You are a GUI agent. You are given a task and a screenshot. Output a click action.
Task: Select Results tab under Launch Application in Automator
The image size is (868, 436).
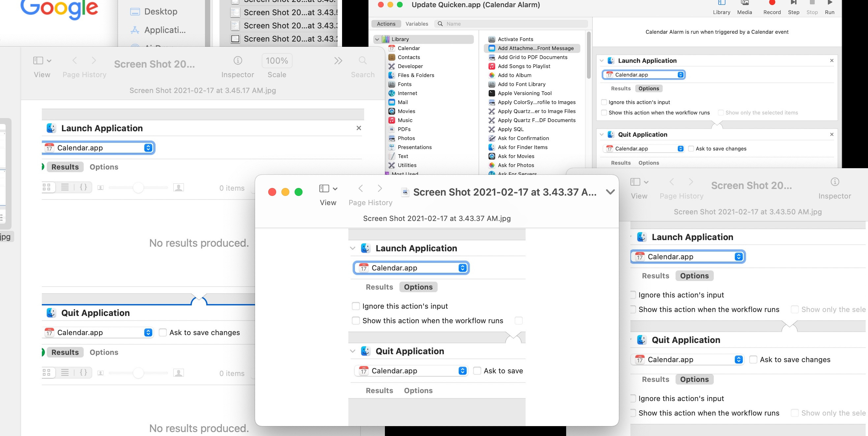click(620, 88)
